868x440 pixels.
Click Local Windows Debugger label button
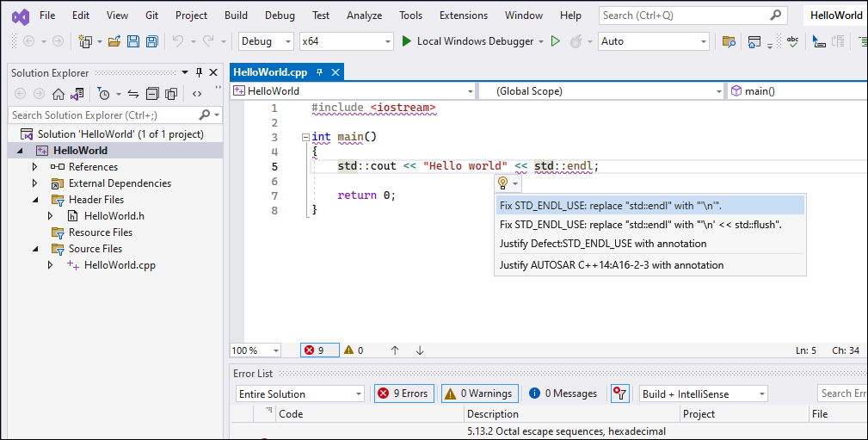pos(475,41)
